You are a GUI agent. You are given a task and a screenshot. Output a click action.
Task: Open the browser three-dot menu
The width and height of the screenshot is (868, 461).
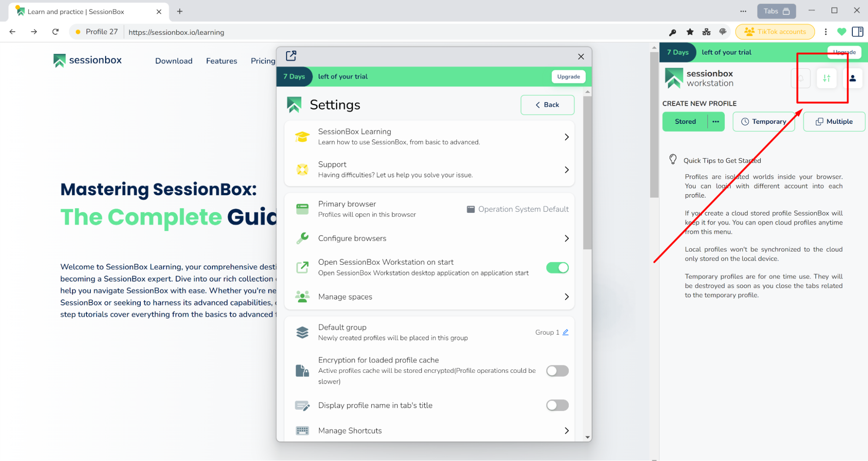825,32
